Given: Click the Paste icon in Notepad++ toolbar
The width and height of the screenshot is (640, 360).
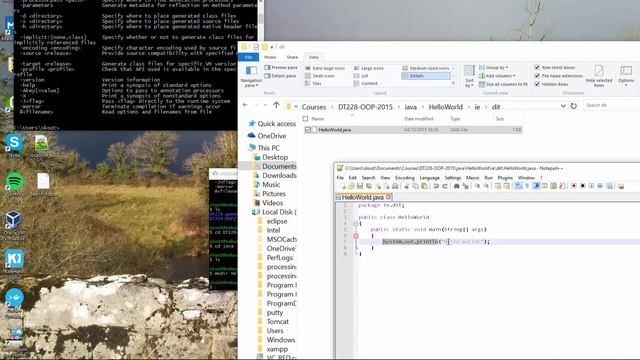Looking at the screenshot, I should tap(424, 186).
